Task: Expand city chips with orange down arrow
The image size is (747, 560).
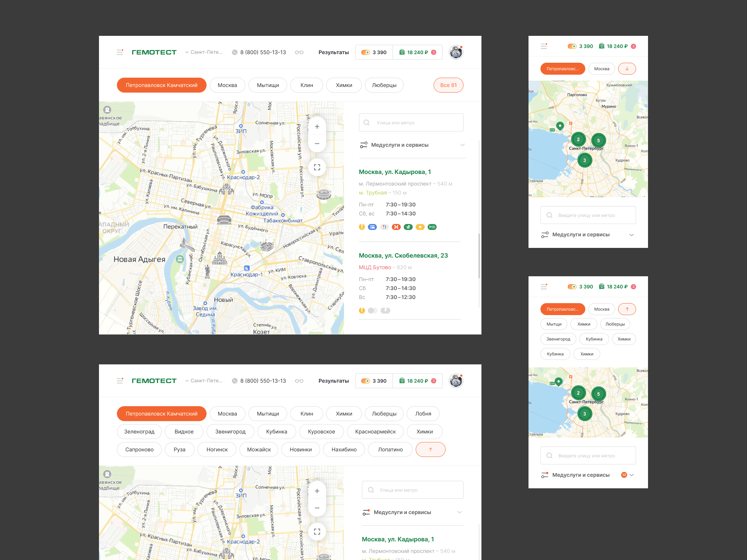Action: click(x=627, y=69)
